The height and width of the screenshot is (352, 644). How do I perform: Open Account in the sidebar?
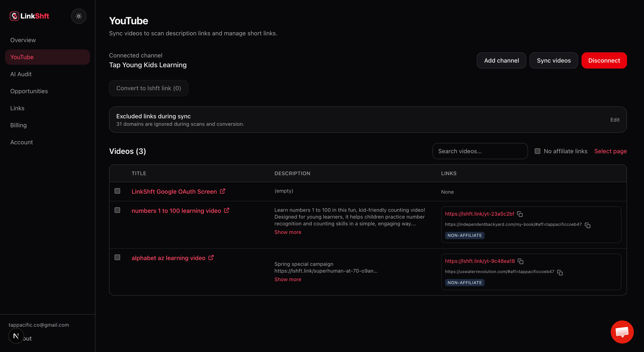[47, 142]
